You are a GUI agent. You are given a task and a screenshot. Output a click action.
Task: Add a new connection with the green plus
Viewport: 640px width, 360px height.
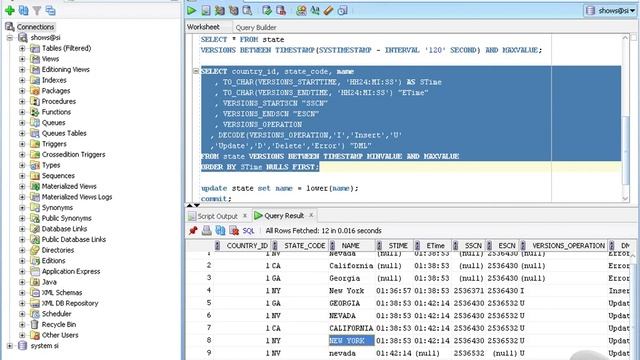click(x=10, y=11)
